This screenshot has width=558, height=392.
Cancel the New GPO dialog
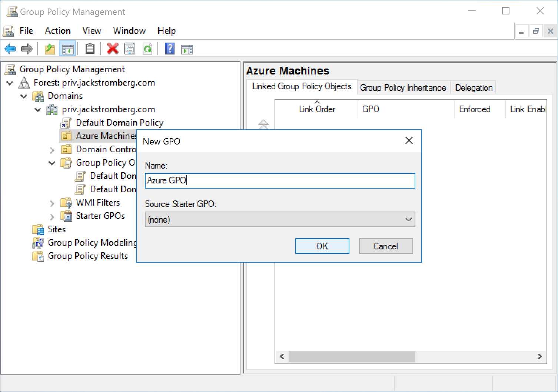(385, 246)
